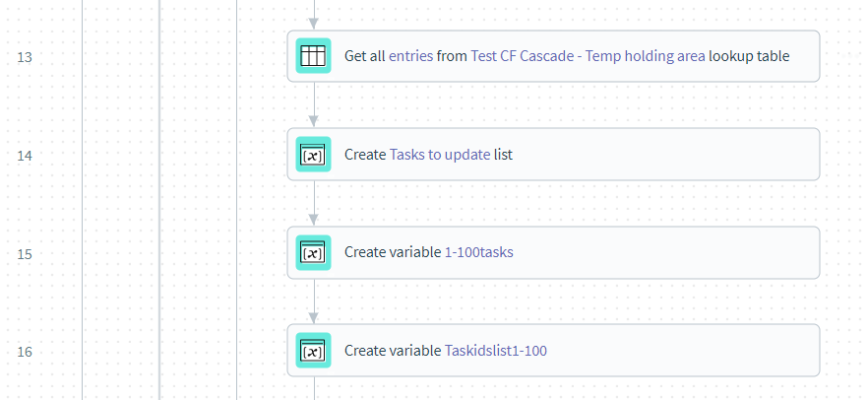Click the variable icon on step 15
The height and width of the screenshot is (400, 868).
pos(313,252)
